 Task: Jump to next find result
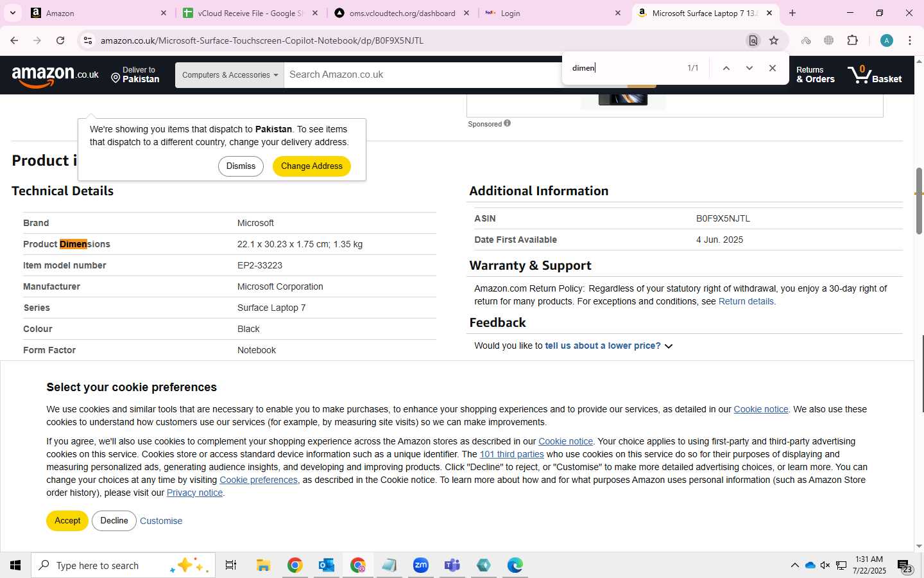pyautogui.click(x=749, y=68)
